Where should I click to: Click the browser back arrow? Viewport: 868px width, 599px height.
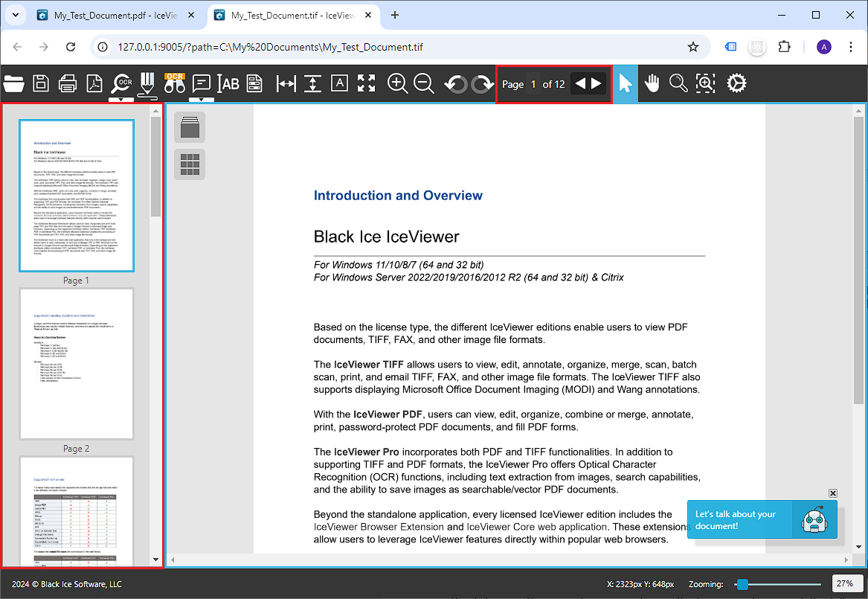(x=17, y=47)
